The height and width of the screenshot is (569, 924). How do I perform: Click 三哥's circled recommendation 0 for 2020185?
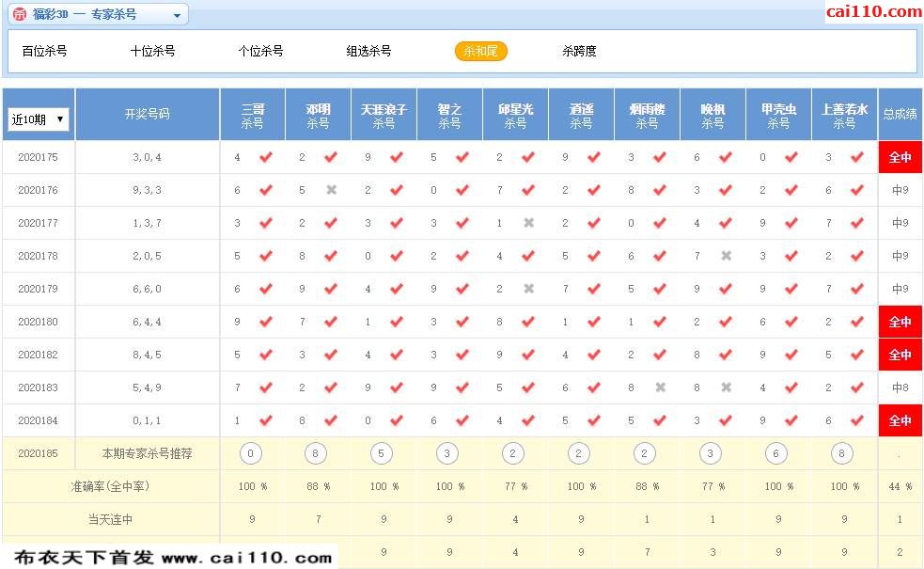250,453
